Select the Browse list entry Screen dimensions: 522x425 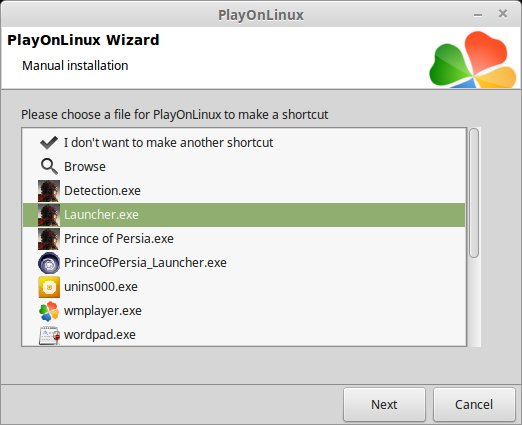[x=244, y=166]
